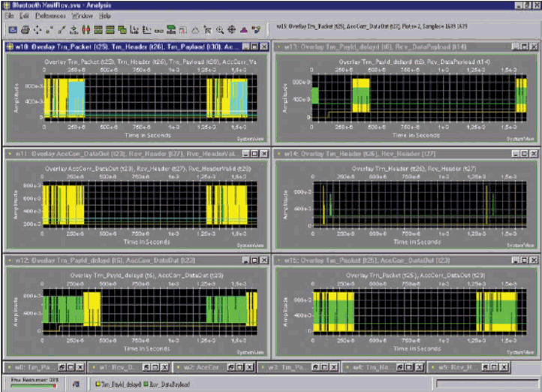
Task: Open the File menu
Action: [10, 15]
